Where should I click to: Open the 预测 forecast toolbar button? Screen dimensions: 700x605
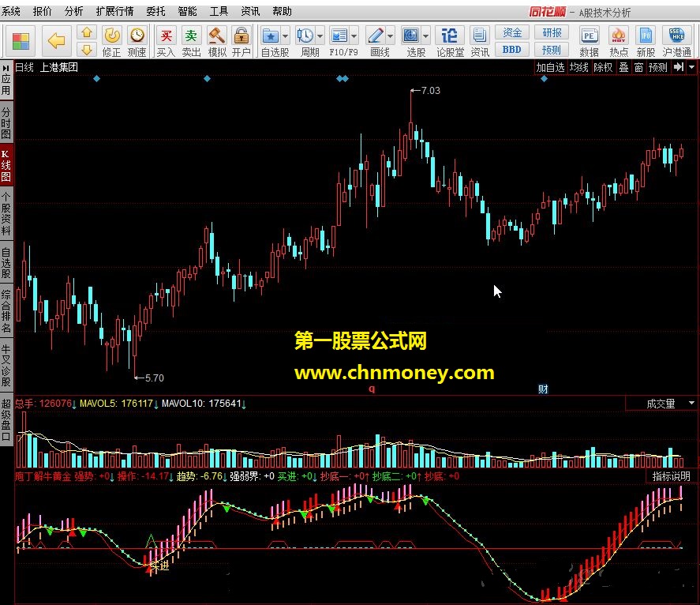click(552, 50)
